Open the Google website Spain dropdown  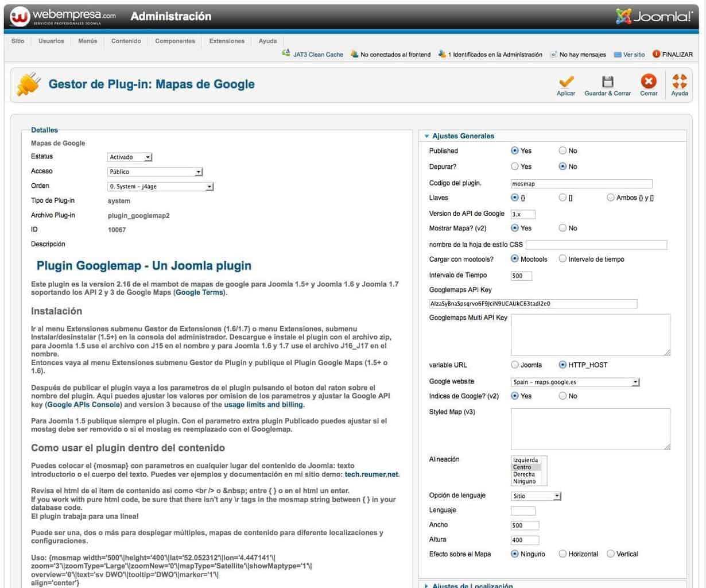point(575,382)
